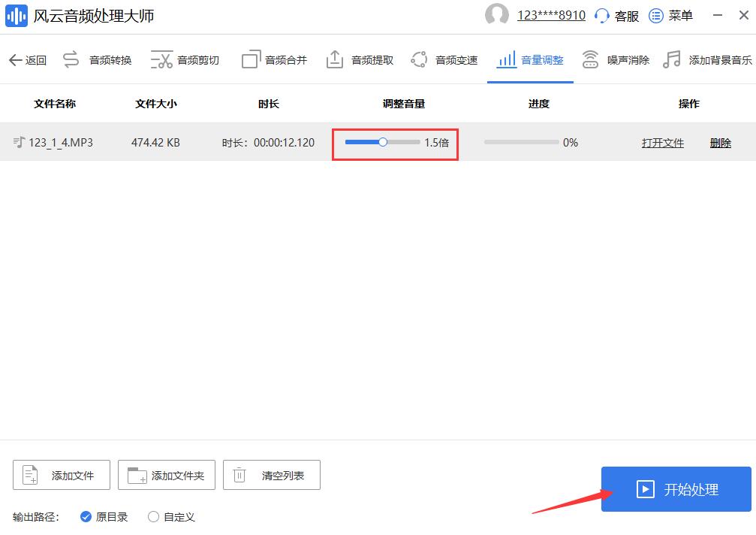Click the 返回 back arrow
Viewport: 756px width, 535px height.
point(28,59)
